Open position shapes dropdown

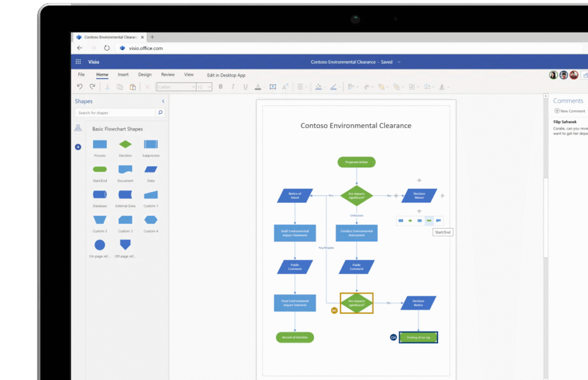click(x=368, y=87)
